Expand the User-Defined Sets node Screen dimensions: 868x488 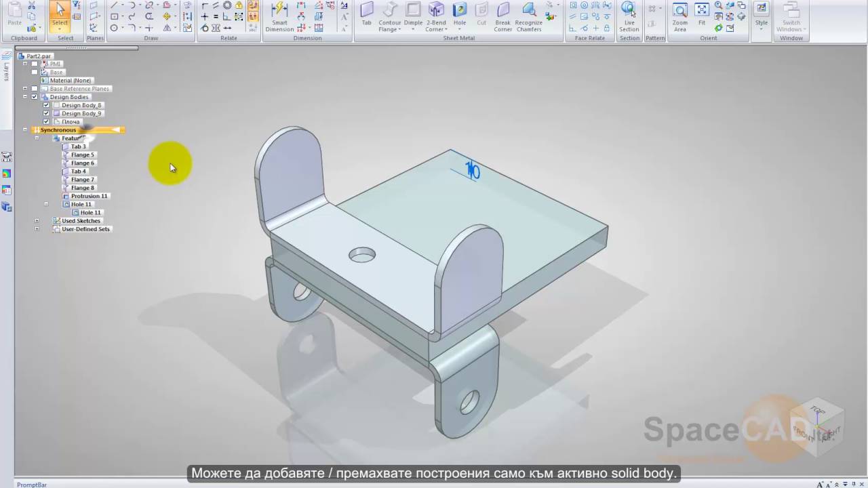point(37,229)
